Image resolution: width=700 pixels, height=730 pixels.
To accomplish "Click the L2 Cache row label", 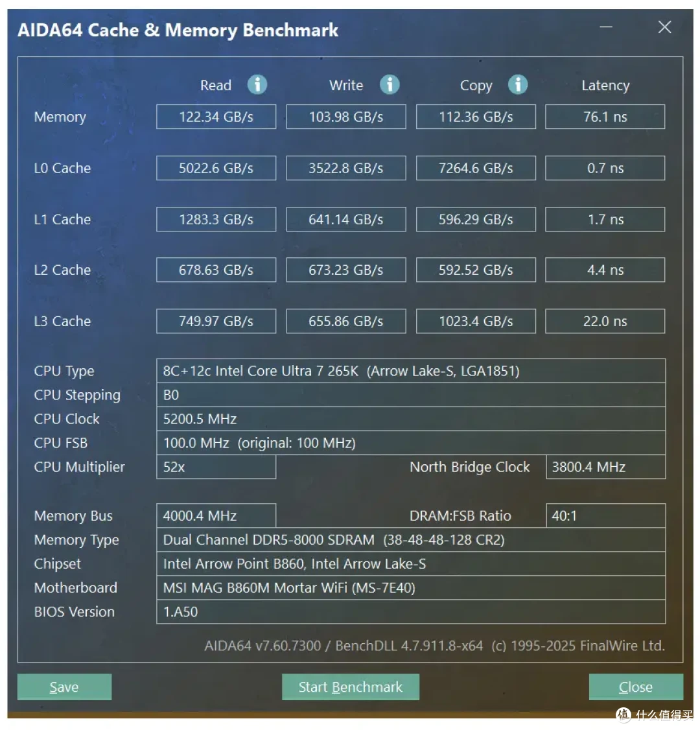I will (62, 270).
